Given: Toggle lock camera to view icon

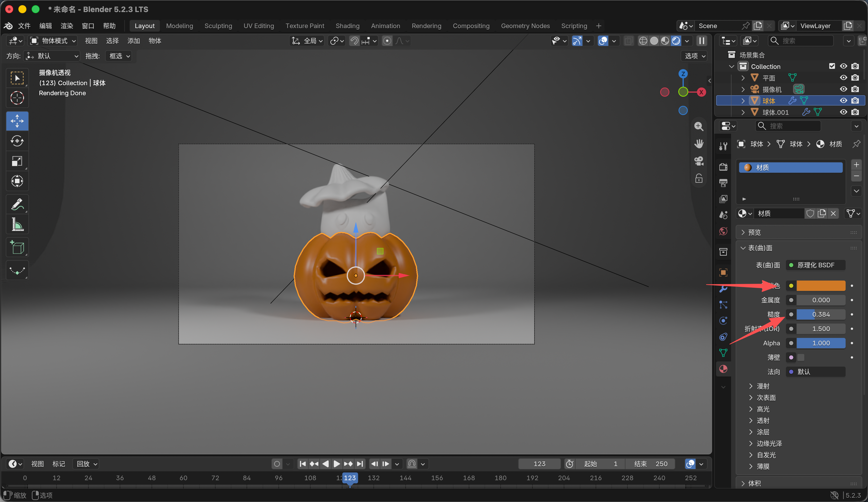Looking at the screenshot, I should pos(699,178).
